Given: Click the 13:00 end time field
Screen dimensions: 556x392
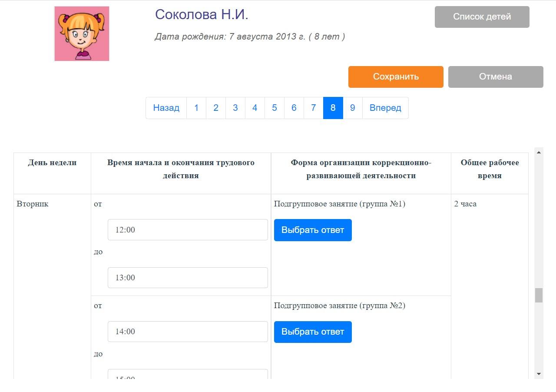Looking at the screenshot, I should click(x=188, y=277).
